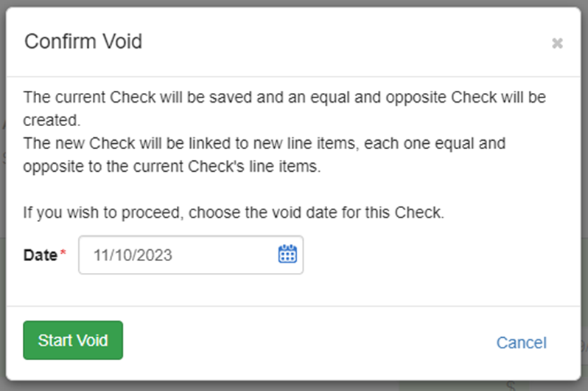
Task: Show the calendar popup for void date
Action: tap(287, 254)
